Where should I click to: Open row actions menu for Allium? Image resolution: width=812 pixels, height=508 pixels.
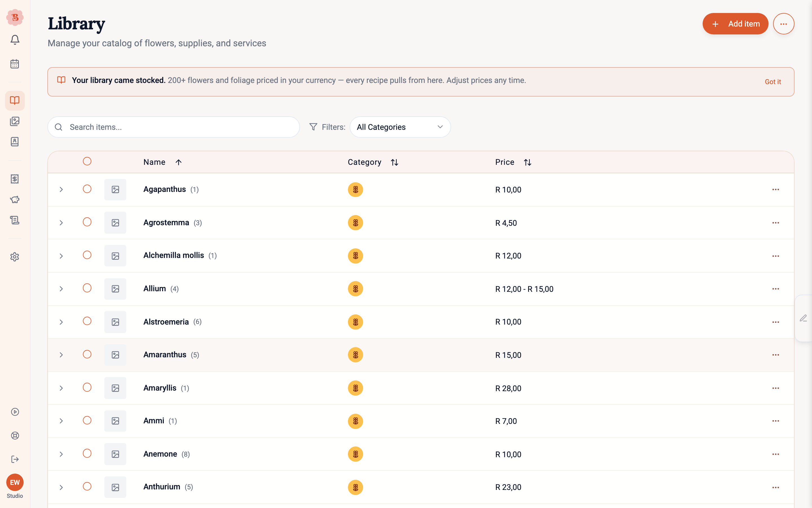pyautogui.click(x=775, y=289)
